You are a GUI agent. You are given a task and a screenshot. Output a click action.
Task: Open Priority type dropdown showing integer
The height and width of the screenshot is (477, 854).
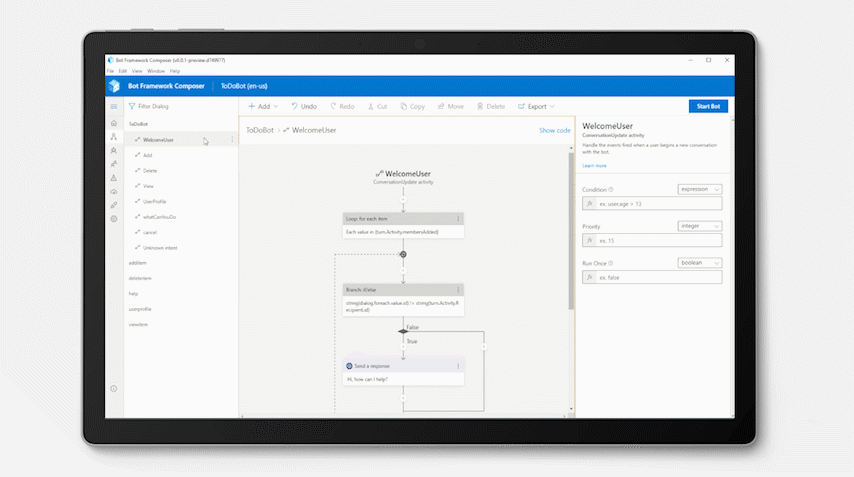[x=700, y=226]
